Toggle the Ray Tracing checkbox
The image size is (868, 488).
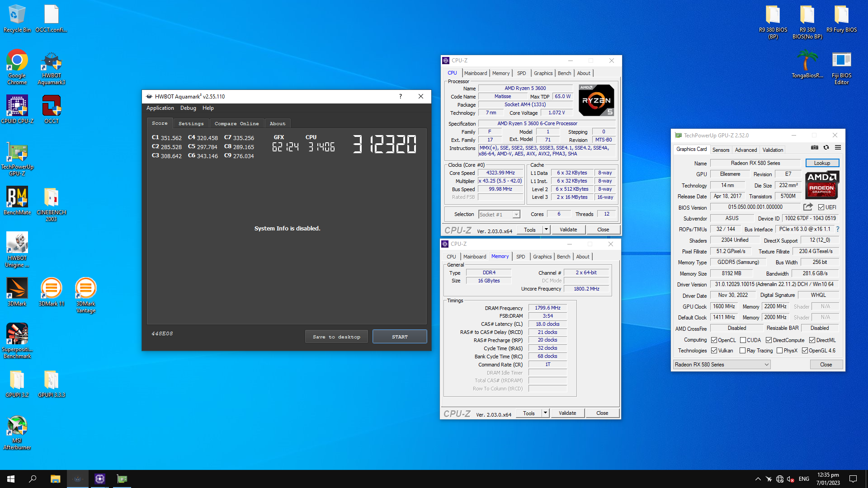click(742, 351)
